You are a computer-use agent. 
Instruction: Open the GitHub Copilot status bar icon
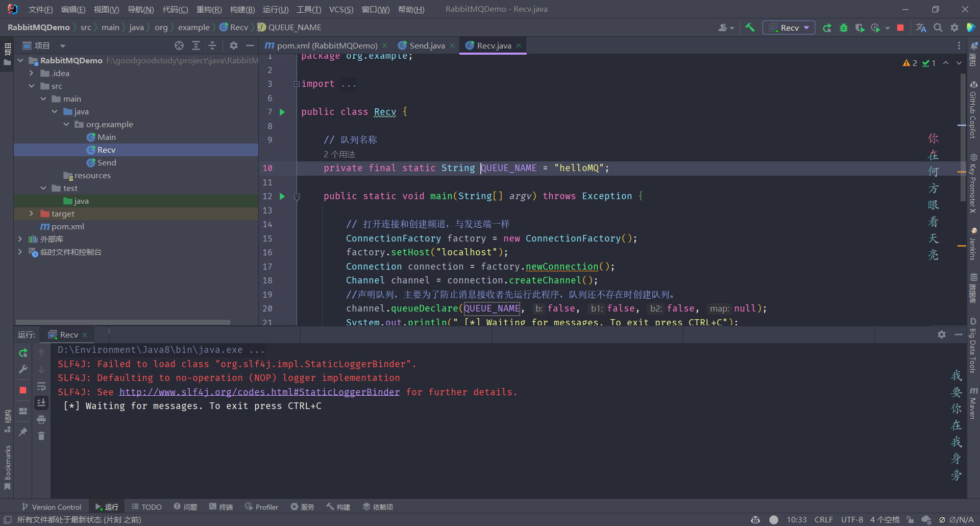[755, 519]
